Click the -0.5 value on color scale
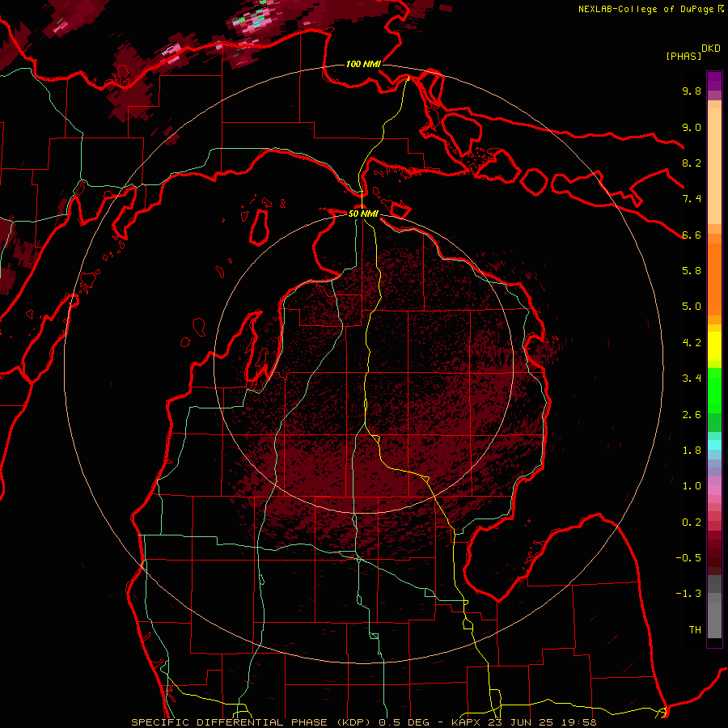Image resolution: width=728 pixels, height=728 pixels. (x=688, y=558)
